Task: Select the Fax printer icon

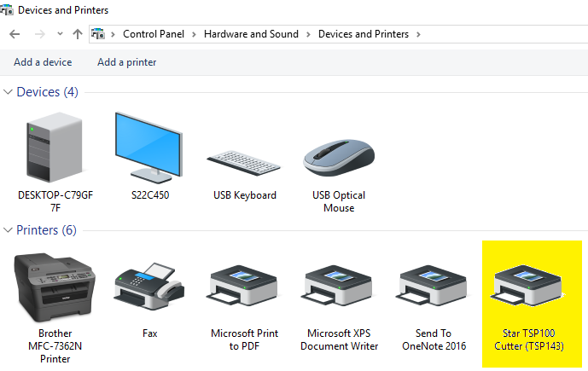Action: [x=149, y=287]
